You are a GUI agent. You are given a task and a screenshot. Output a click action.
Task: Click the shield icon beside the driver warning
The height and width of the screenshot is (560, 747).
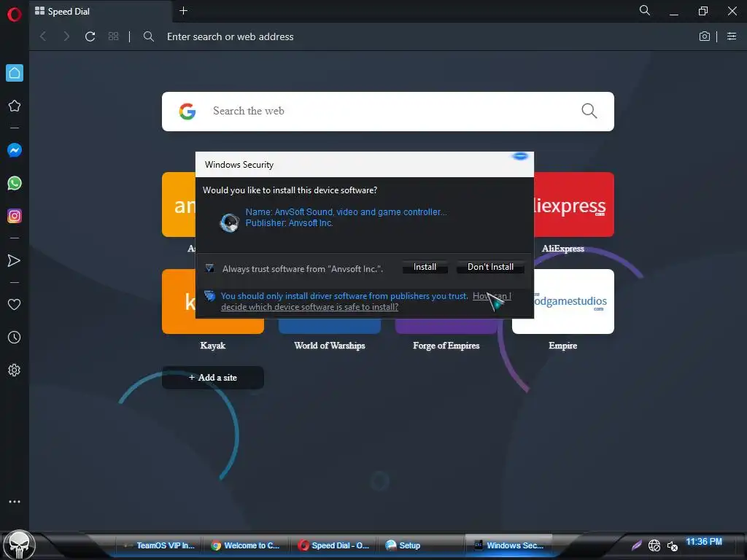(x=209, y=296)
